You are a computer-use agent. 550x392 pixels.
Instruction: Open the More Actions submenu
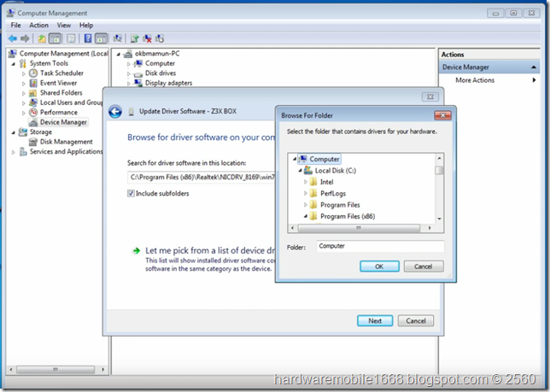coord(489,80)
